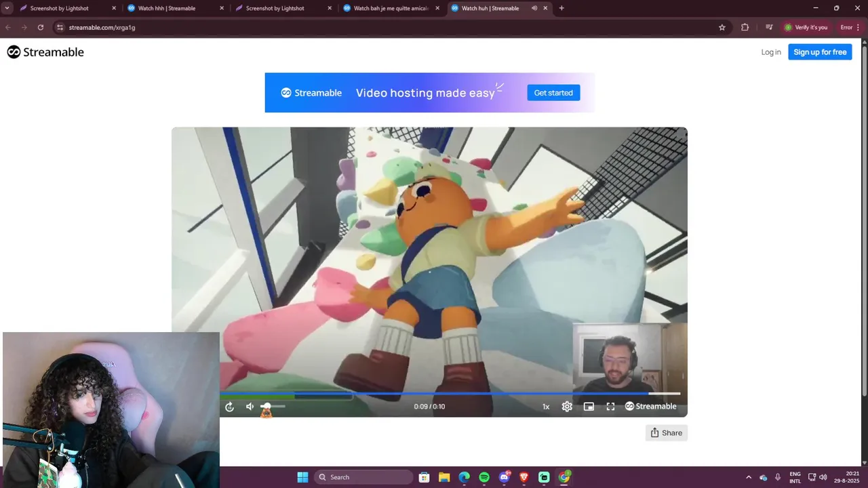Select the Watch huh Streamable tab
This screenshot has width=868, height=488.
coord(490,8)
